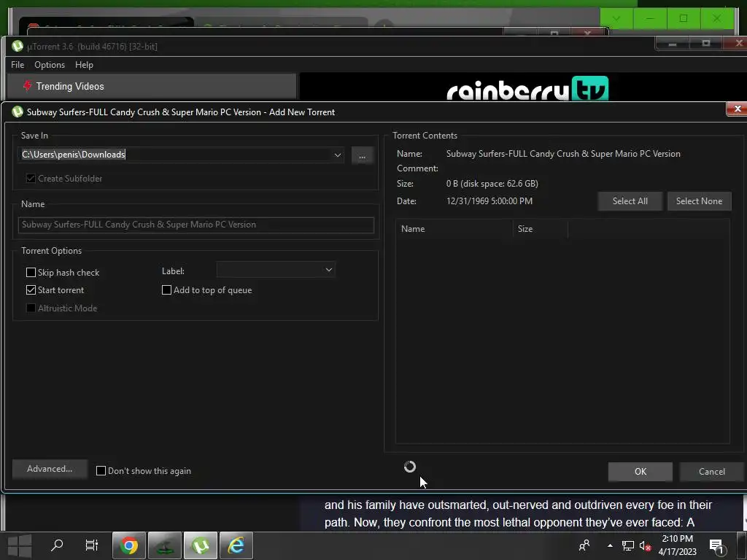Screen dimensions: 747x560
Task: Open the File menu
Action: pyautogui.click(x=18, y=65)
